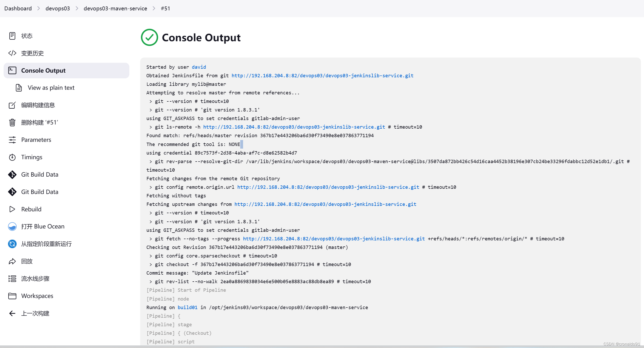Click the Blue Ocean wave icon
Viewport: 644px width, 348px height.
(x=12, y=226)
